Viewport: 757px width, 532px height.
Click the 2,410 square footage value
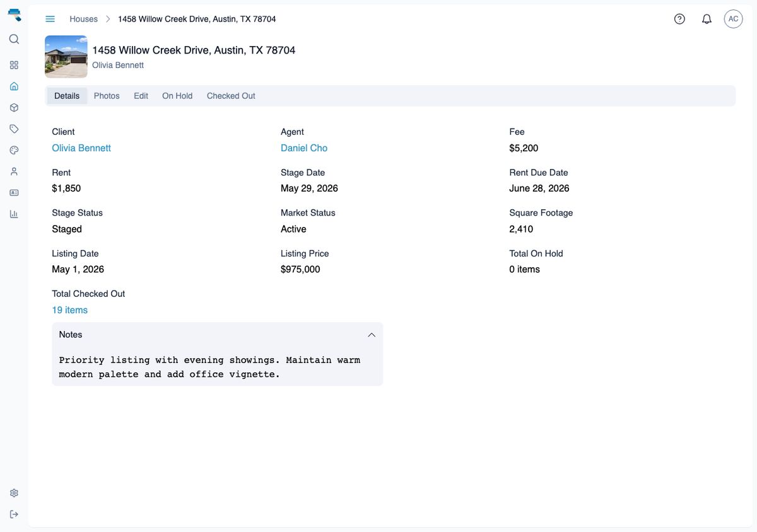(x=521, y=229)
